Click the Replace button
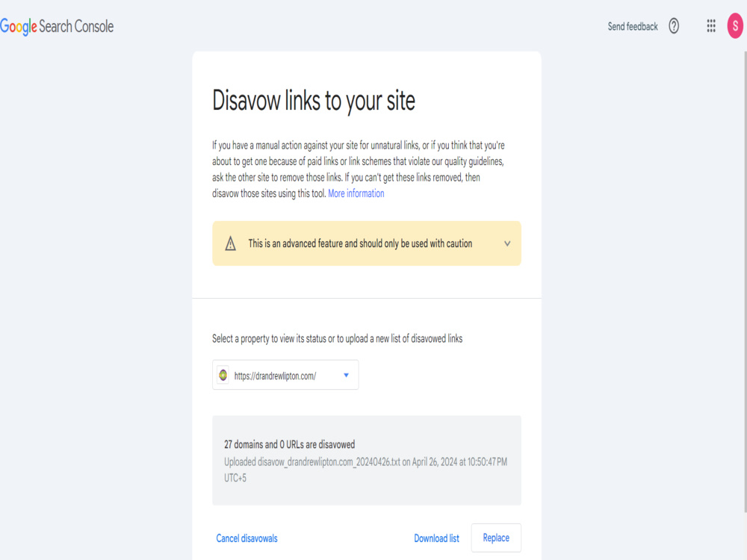 496,538
